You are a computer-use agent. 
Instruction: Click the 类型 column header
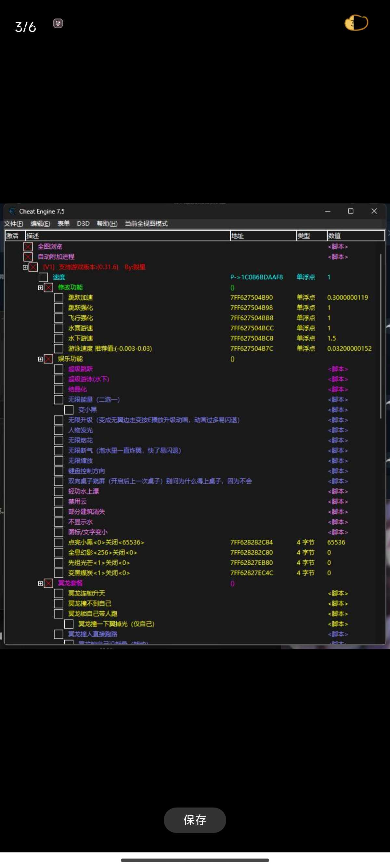[x=312, y=236]
